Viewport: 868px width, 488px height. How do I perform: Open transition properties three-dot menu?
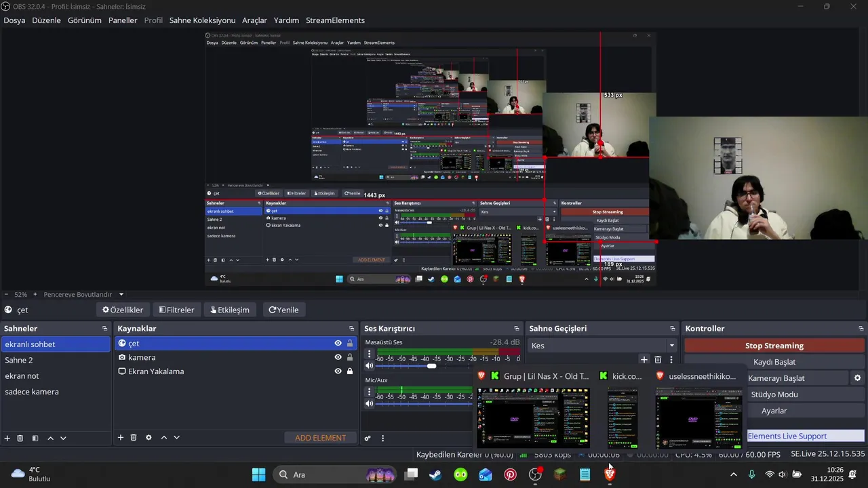point(671,360)
